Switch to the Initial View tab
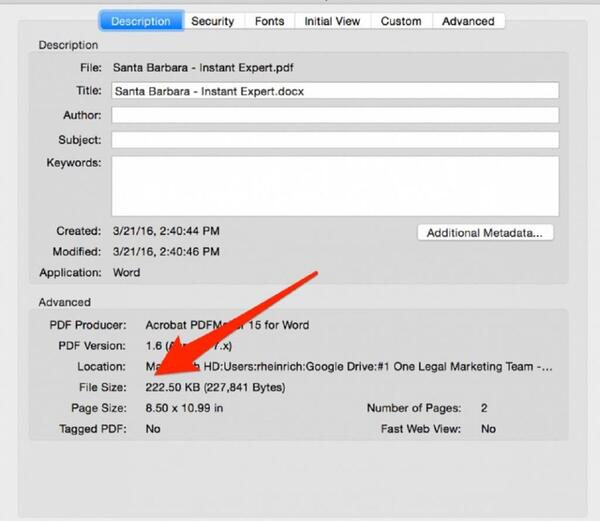This screenshot has height=521, width=600. (332, 21)
